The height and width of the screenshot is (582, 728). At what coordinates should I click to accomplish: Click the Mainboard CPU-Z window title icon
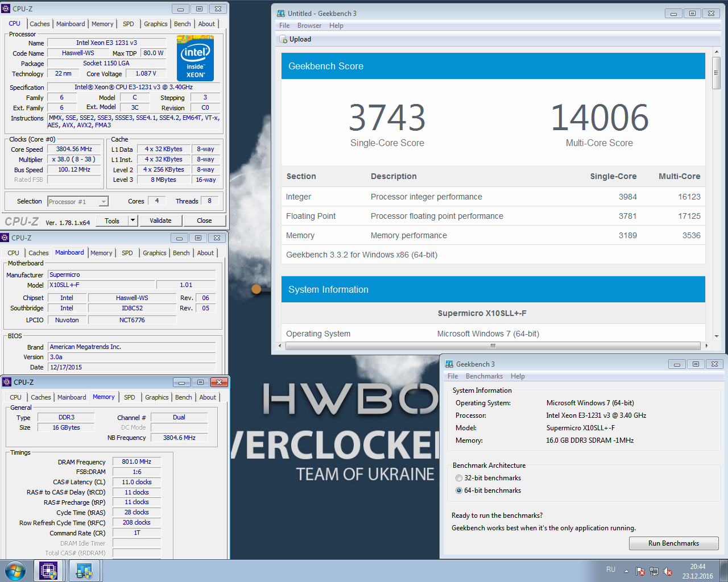click(x=5, y=238)
